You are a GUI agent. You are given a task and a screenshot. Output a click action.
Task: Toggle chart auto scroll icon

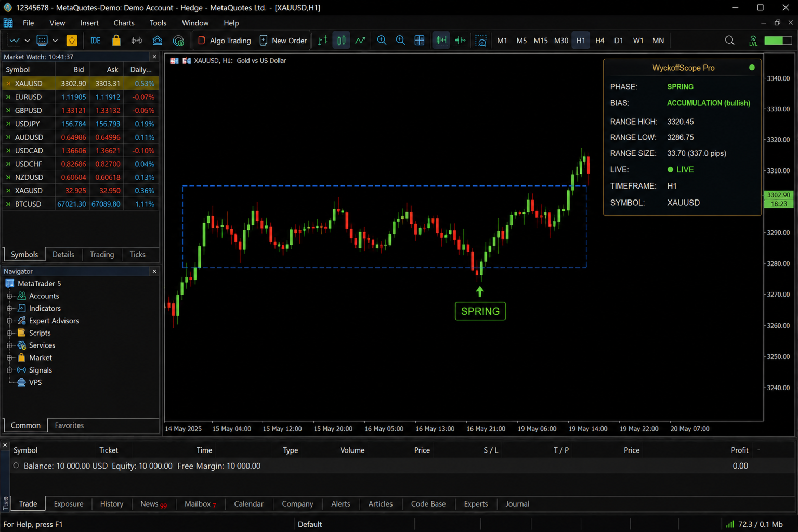pyautogui.click(x=441, y=41)
